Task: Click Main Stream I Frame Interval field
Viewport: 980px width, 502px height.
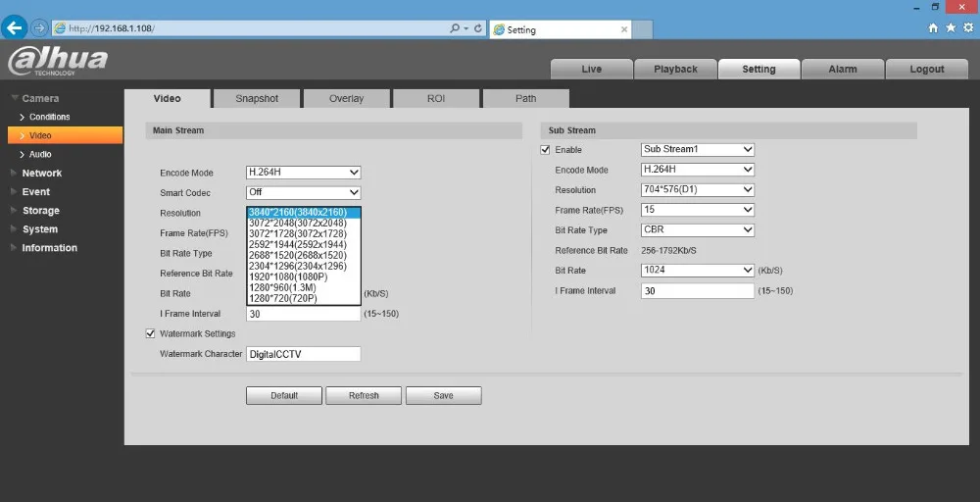Action: tap(303, 314)
